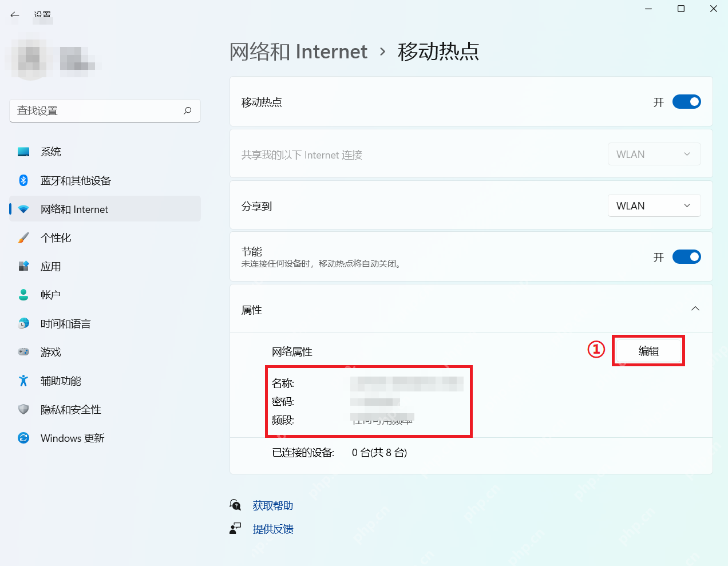Viewport: 728px width, 566px height.
Task: Open 时间和语言 settings category
Action: (105, 323)
